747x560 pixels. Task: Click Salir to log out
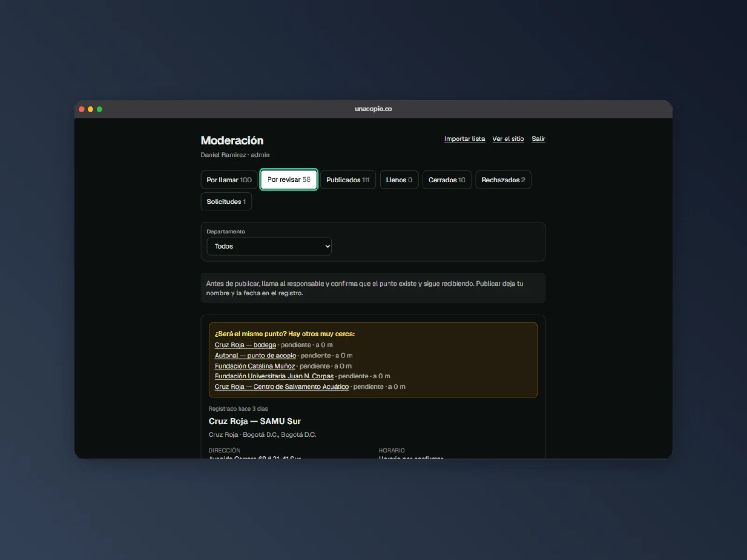(538, 139)
